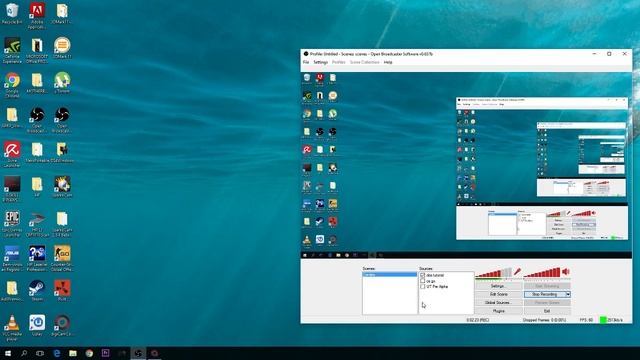The image size is (640, 360).
Task: Adjust the microphone volume meter slider
Action: [493, 273]
